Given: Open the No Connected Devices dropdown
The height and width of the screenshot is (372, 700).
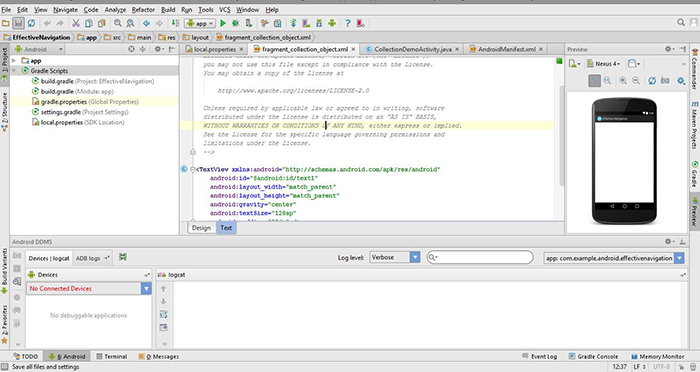Looking at the screenshot, I should click(x=89, y=288).
